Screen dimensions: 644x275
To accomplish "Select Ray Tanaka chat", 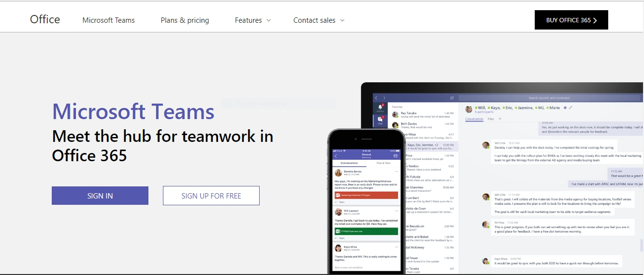I will coord(423,115).
